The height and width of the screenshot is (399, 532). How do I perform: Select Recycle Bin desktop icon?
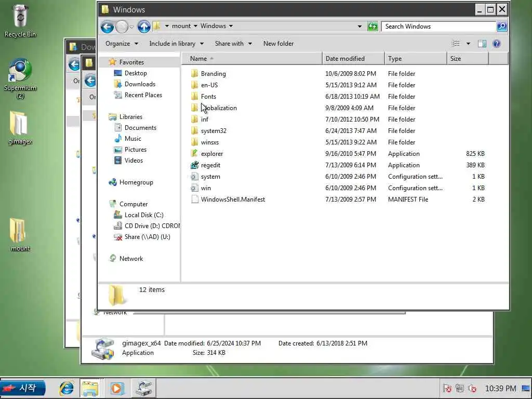(20, 20)
